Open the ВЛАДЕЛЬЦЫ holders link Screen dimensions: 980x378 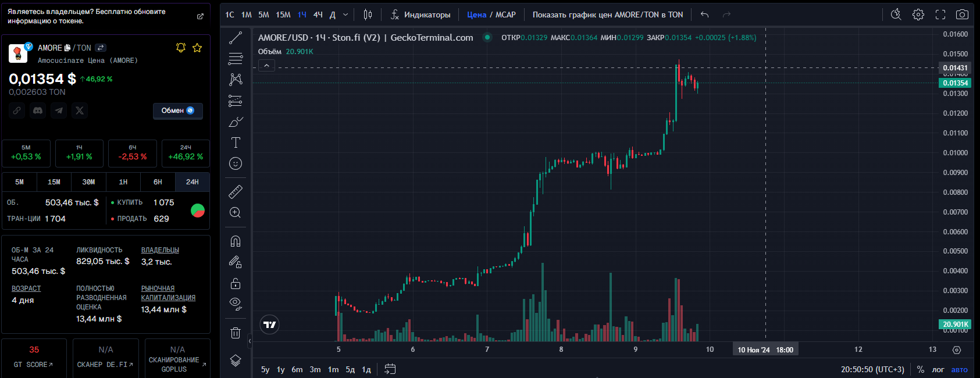160,250
